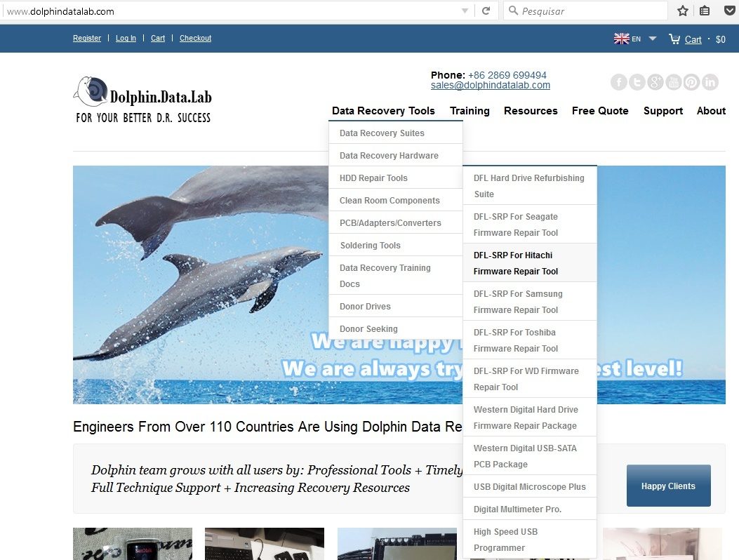
Task: Click the Cart link in top-left bar
Action: (x=158, y=38)
